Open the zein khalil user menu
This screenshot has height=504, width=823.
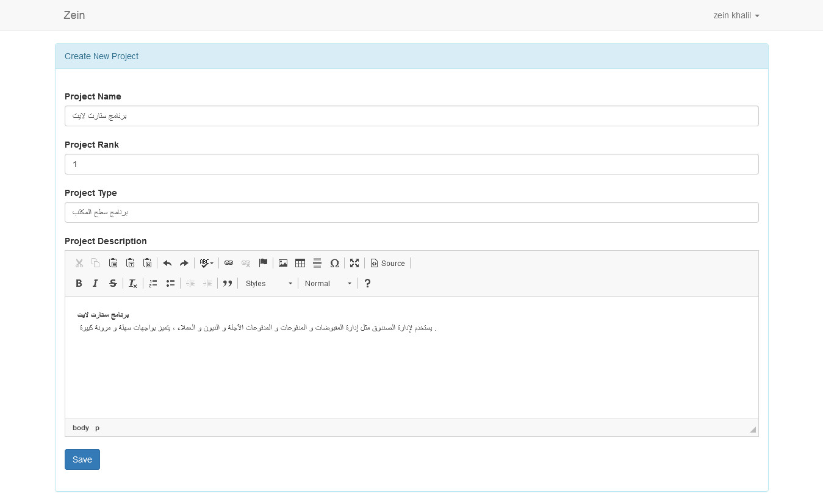coord(736,15)
